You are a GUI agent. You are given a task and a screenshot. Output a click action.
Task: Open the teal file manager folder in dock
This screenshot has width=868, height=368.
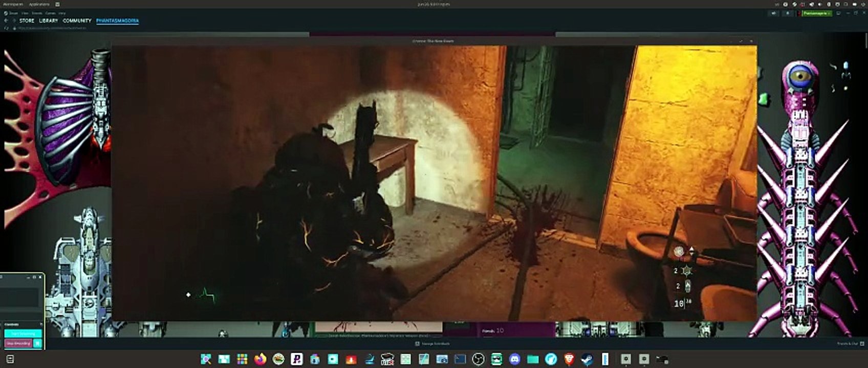click(533, 359)
